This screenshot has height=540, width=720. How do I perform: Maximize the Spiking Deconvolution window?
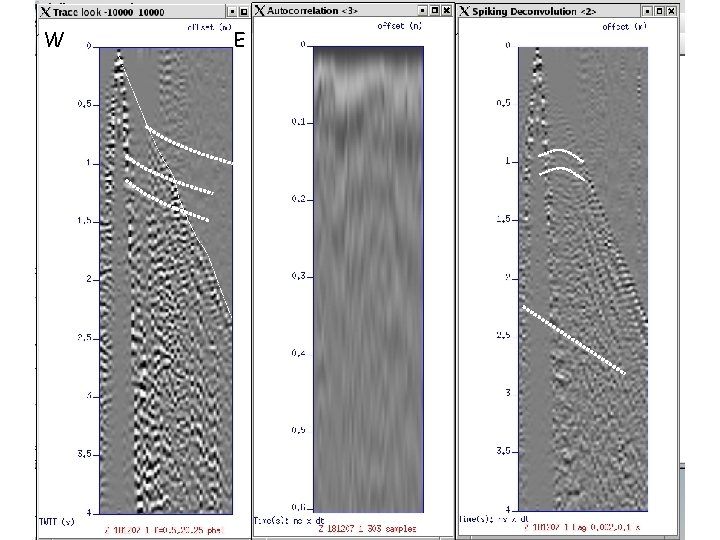(659, 11)
